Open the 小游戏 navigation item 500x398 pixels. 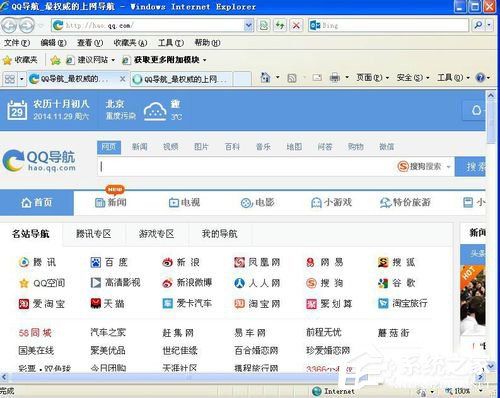[331, 203]
